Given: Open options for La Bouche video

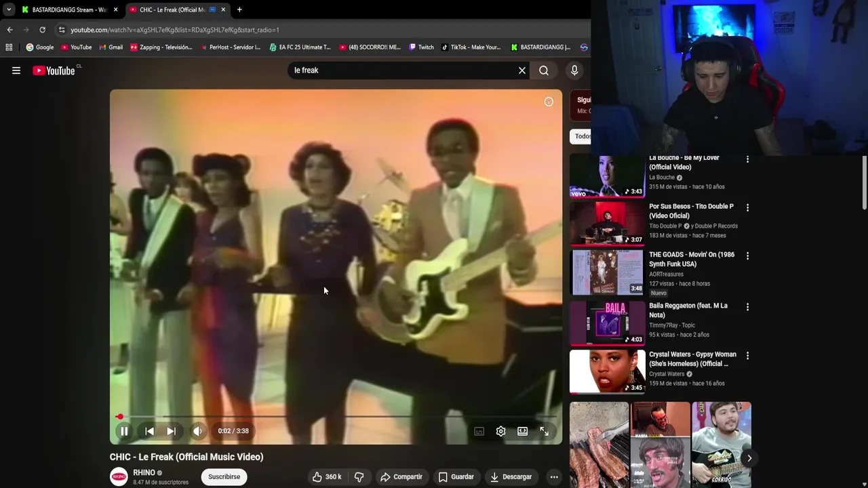Looking at the screenshot, I should pos(747,159).
